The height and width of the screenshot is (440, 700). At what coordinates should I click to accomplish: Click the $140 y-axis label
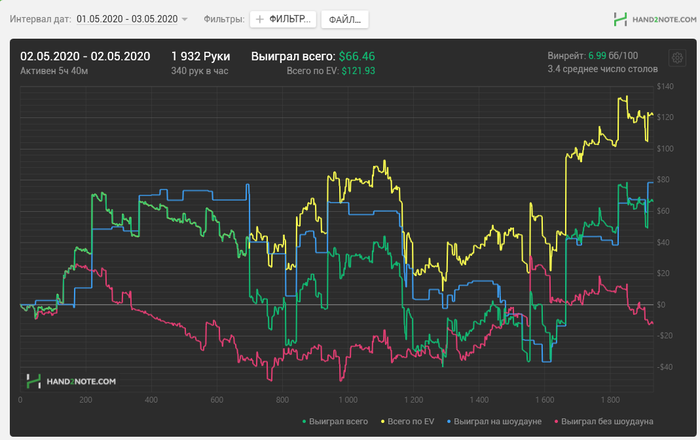665,87
